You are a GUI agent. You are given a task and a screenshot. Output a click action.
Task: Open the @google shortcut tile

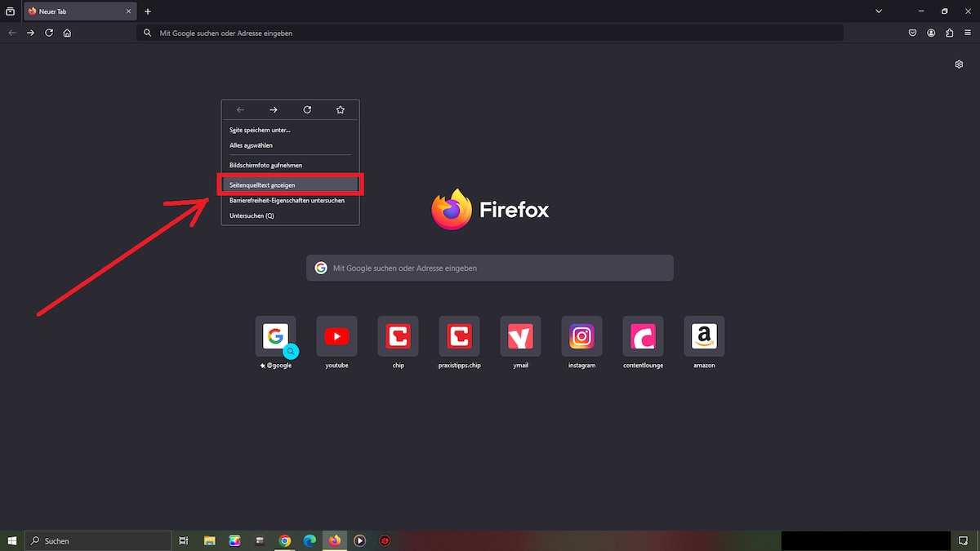pos(275,336)
